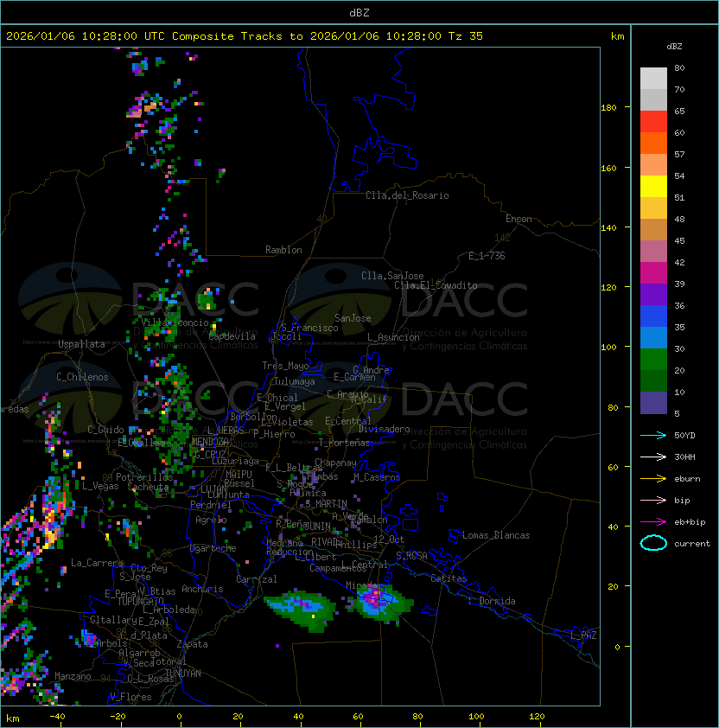Image resolution: width=719 pixels, height=728 pixels.
Task: Pick the magenta swatch above 39 dBZ
Action: tap(653, 273)
